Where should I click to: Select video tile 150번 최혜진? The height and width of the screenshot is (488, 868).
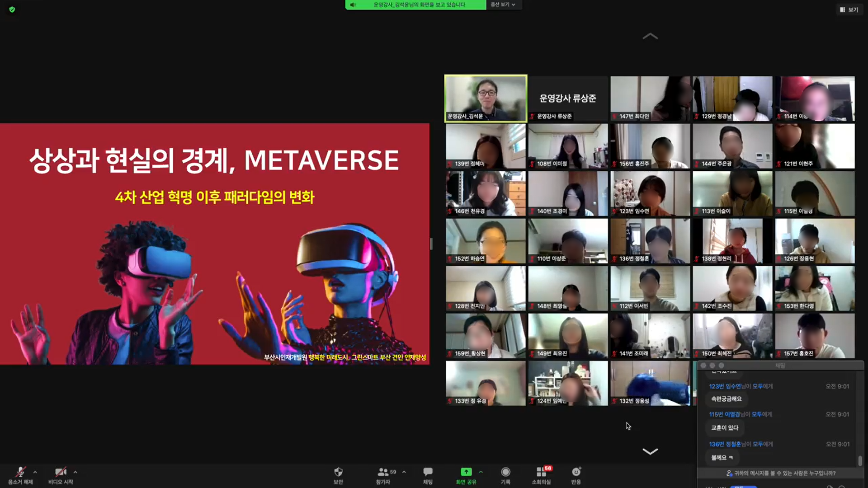(732, 336)
